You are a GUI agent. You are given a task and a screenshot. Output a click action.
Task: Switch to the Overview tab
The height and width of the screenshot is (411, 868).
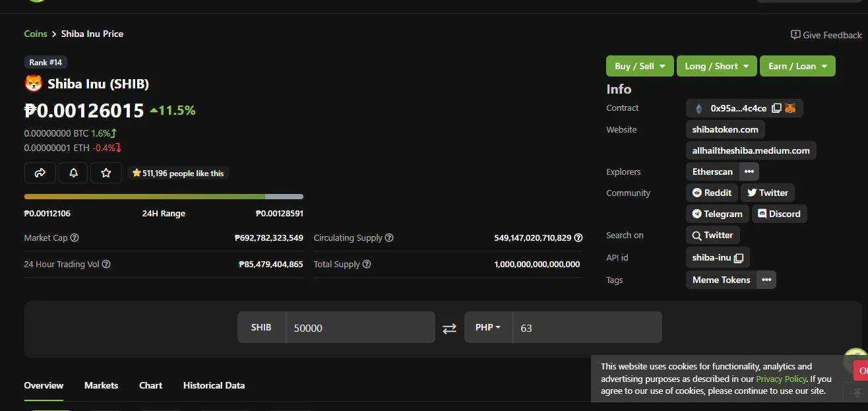44,385
